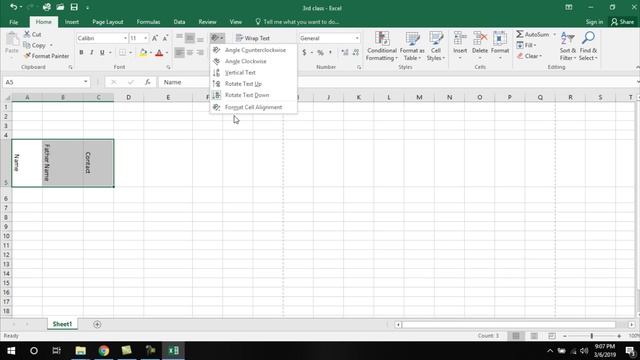Open Format as Table gallery

pos(412,46)
